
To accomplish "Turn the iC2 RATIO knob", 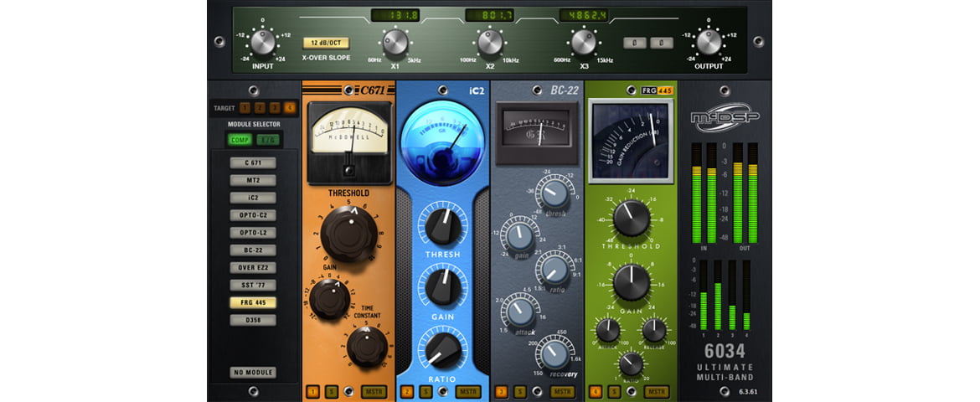I will (x=442, y=350).
